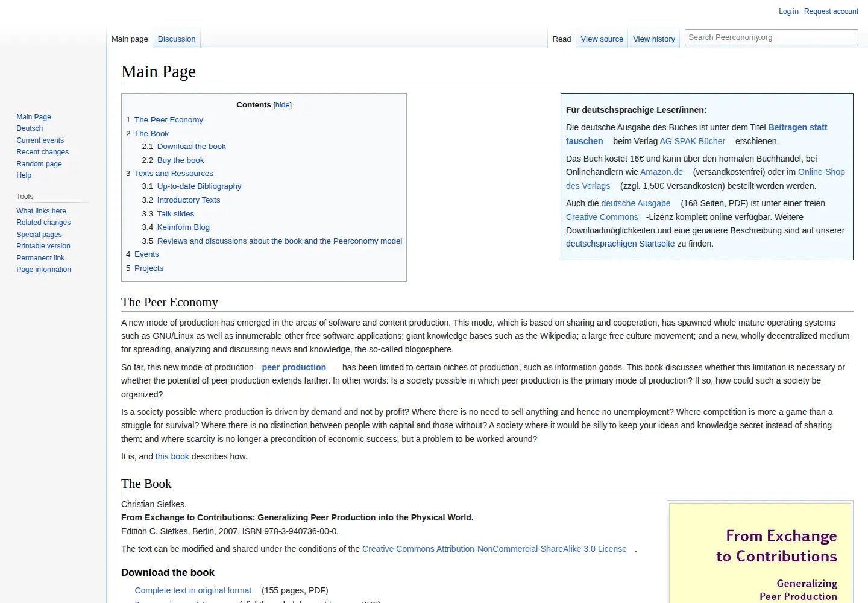868x603 pixels.
Task: Select the Read tab
Action: click(561, 39)
